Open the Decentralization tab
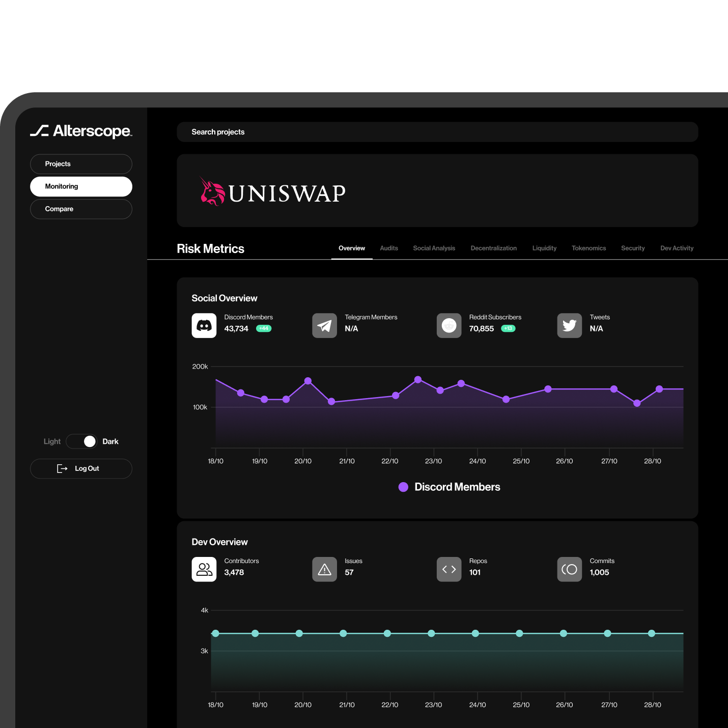728x728 pixels. click(494, 248)
